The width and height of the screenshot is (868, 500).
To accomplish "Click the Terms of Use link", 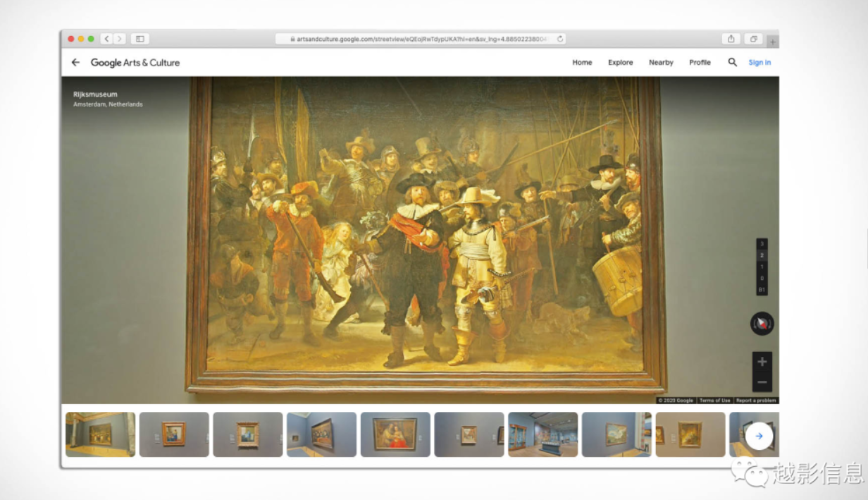I will 715,401.
